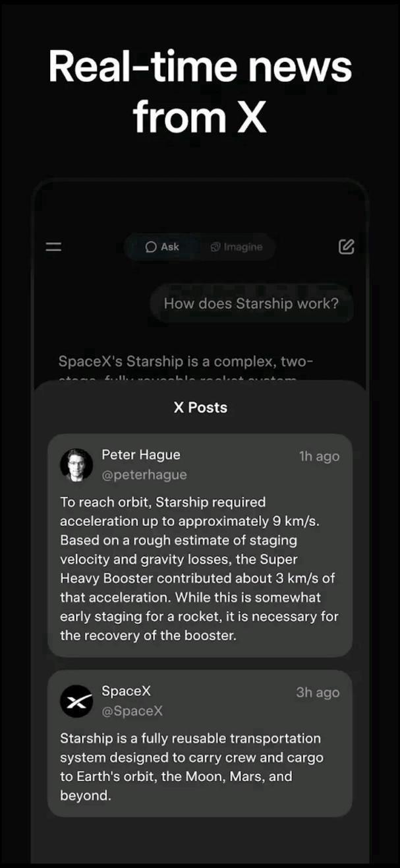Select the Imagine pen icon
Viewport: 400px width, 868px height.
(215, 247)
